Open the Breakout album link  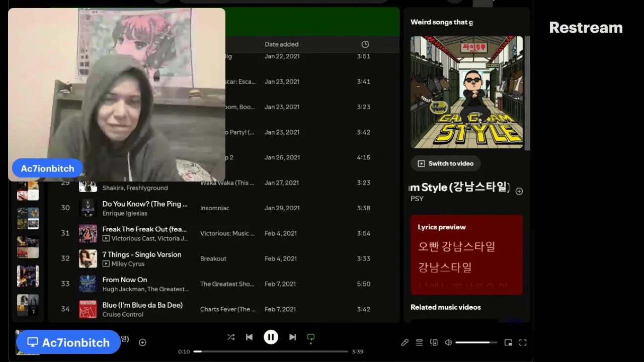point(213,258)
